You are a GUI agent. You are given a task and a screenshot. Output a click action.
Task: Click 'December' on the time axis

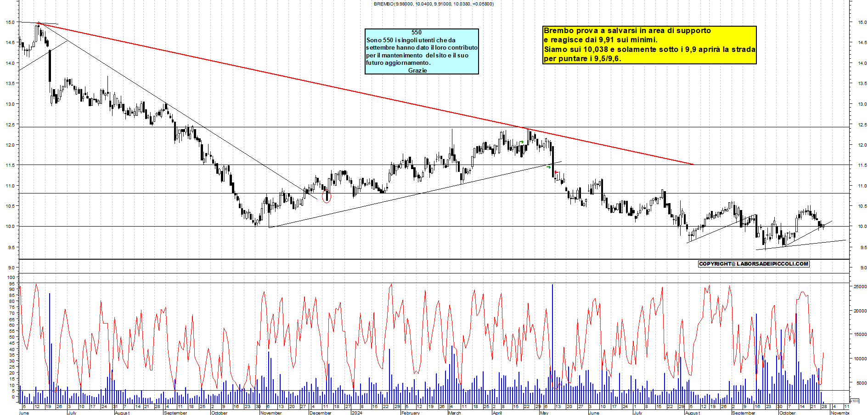(321, 413)
